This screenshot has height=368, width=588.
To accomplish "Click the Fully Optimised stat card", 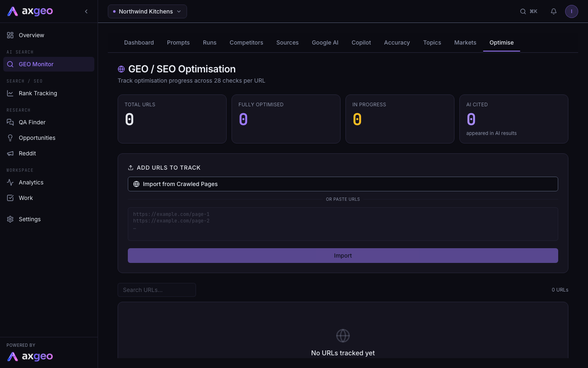I will coord(286,119).
